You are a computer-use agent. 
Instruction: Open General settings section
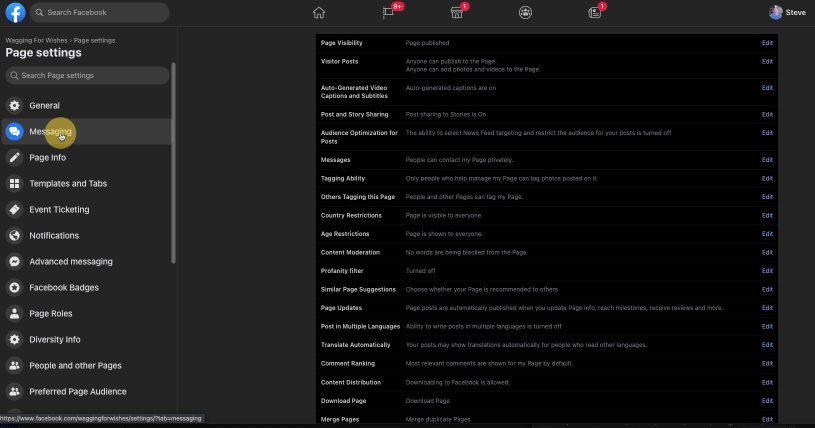tap(86, 106)
